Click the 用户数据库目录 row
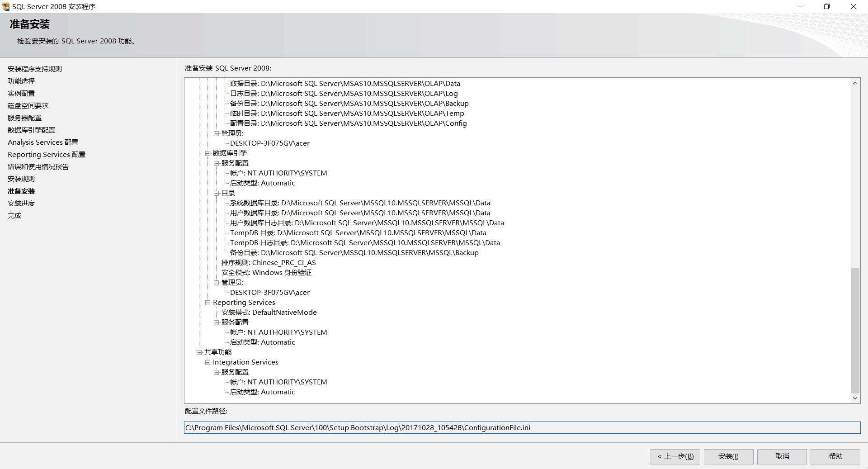Viewport: 868px width, 469px height. pos(360,213)
